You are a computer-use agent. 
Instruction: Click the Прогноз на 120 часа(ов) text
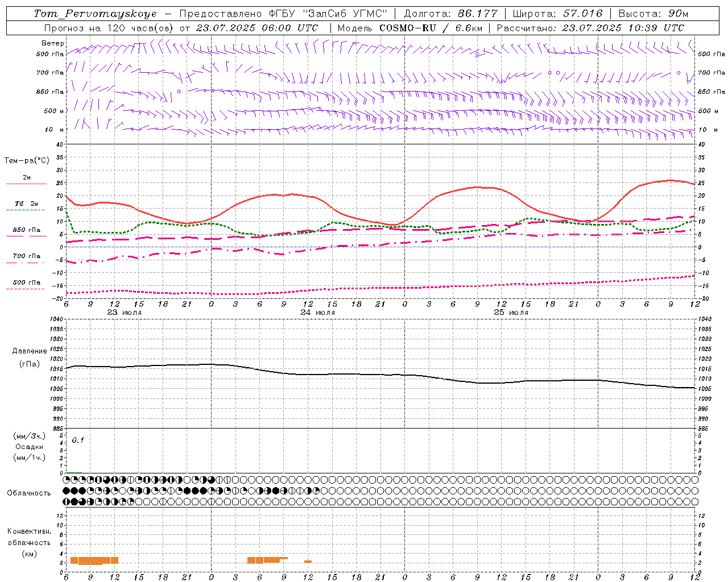coord(110,28)
